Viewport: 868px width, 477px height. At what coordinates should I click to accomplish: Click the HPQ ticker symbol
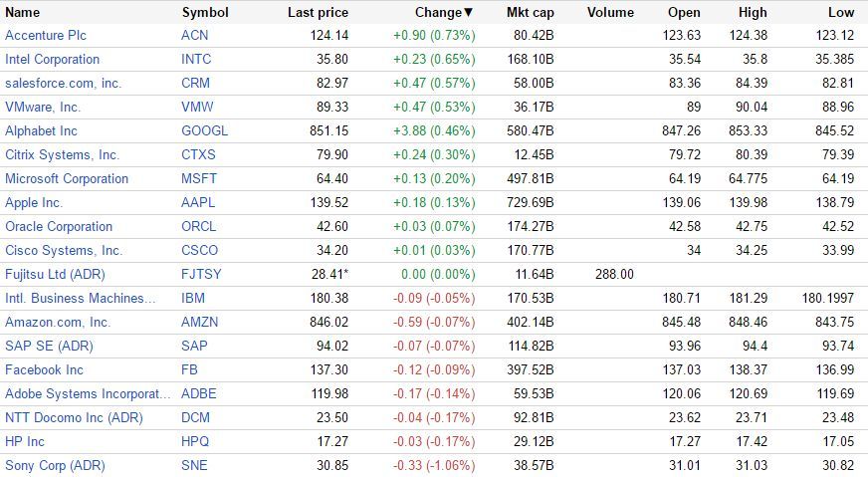[196, 441]
